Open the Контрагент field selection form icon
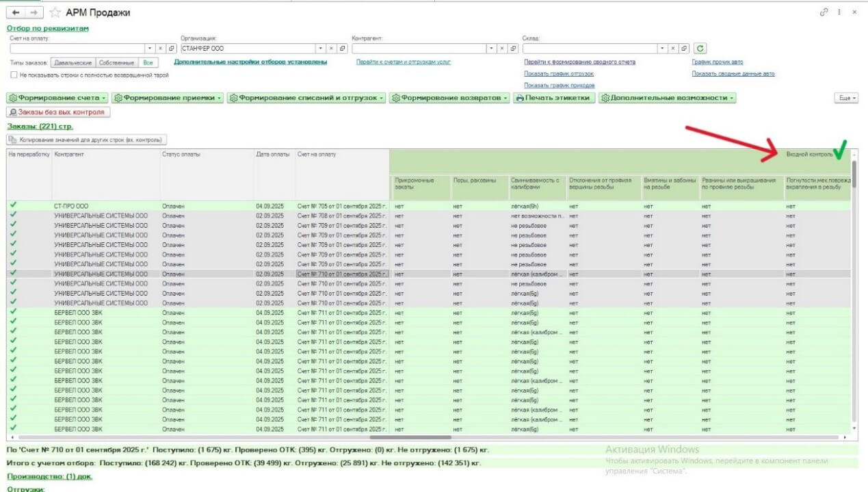Viewport: 868px width, 492px height. pyautogui.click(x=513, y=49)
